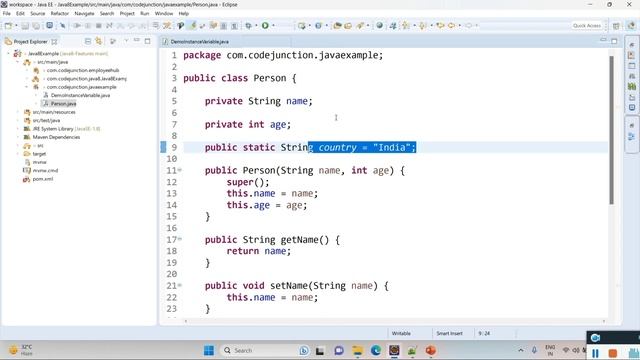Image resolution: width=640 pixels, height=360 pixels.
Task: Open the Edit menu
Action: [20, 13]
